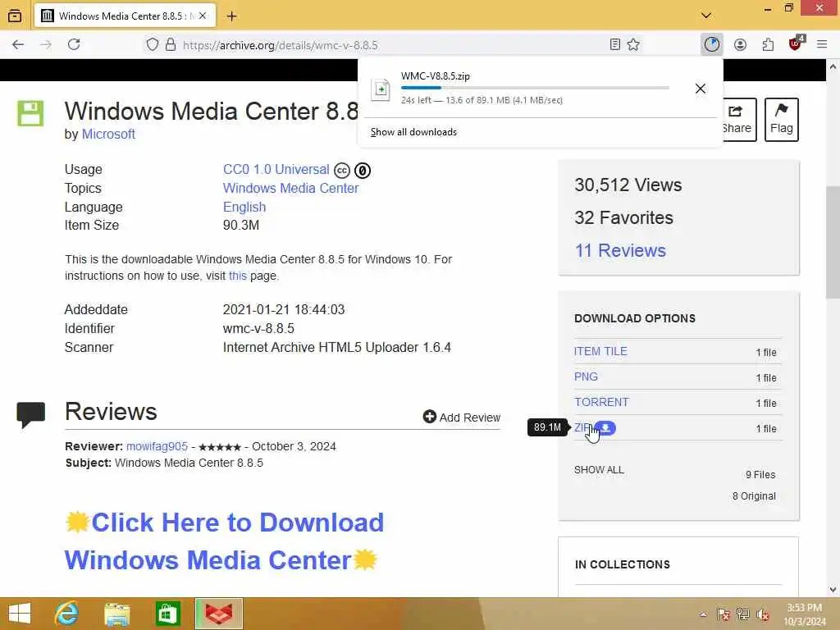Viewport: 840px width, 630px height.
Task: Download the PNG file
Action: point(586,377)
